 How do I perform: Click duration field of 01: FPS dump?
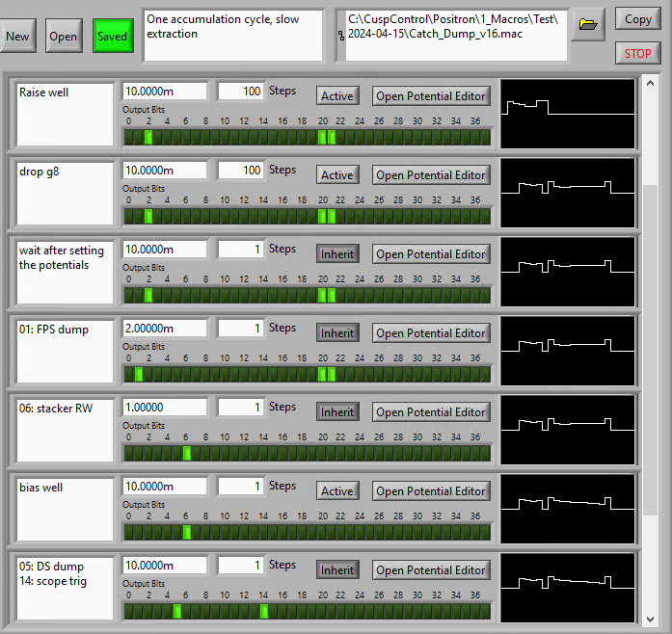164,329
